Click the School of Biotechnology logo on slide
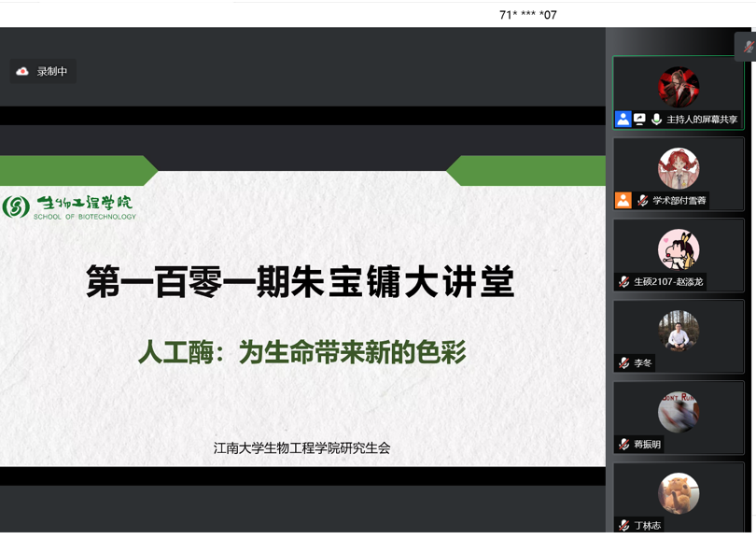This screenshot has height=539, width=756. point(69,206)
